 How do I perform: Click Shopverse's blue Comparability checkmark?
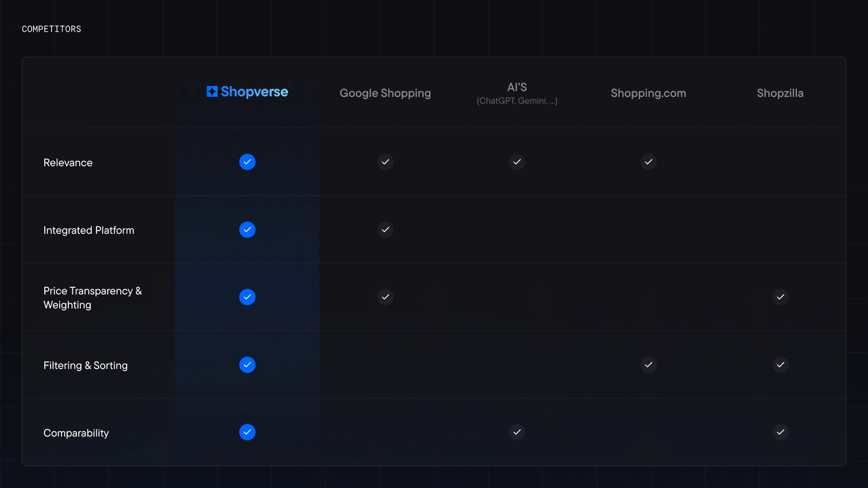pos(247,432)
